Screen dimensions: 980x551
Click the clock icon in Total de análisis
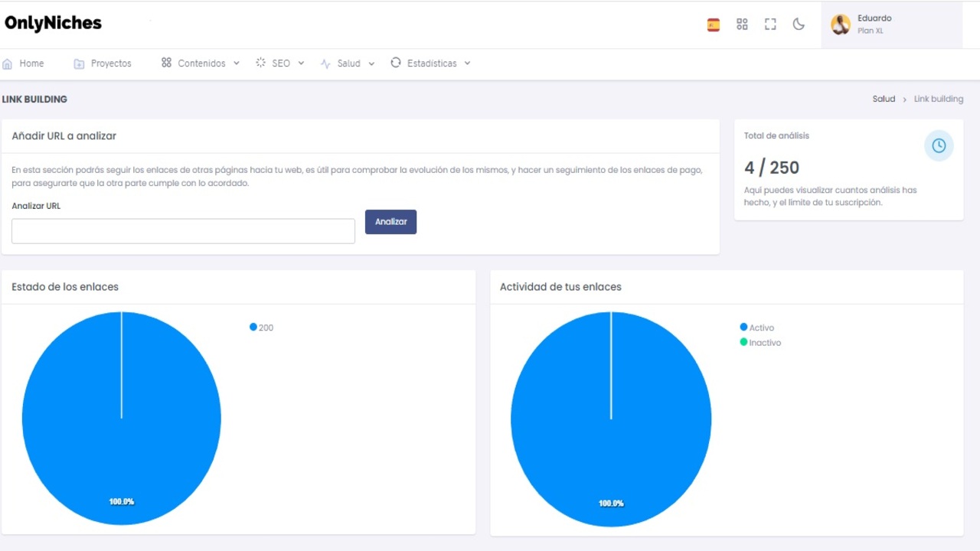tap(938, 145)
